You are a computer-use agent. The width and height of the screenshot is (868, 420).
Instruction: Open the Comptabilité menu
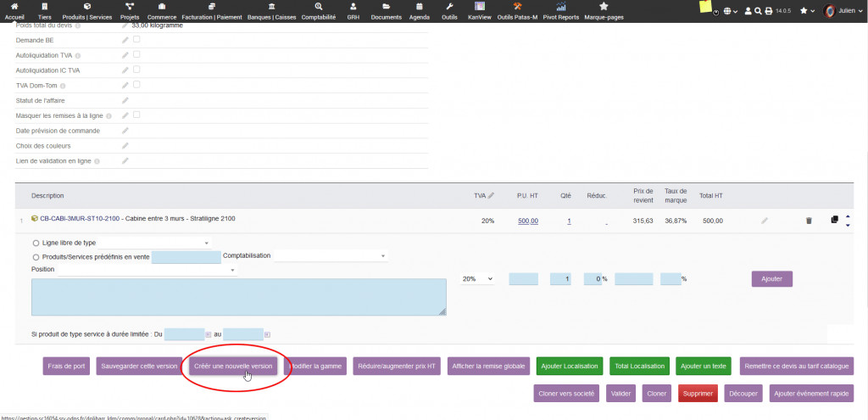point(319,11)
